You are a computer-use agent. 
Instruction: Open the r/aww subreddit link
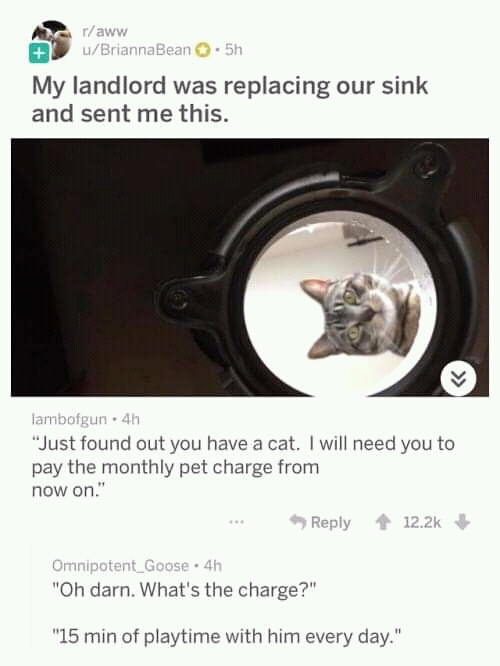click(105, 31)
